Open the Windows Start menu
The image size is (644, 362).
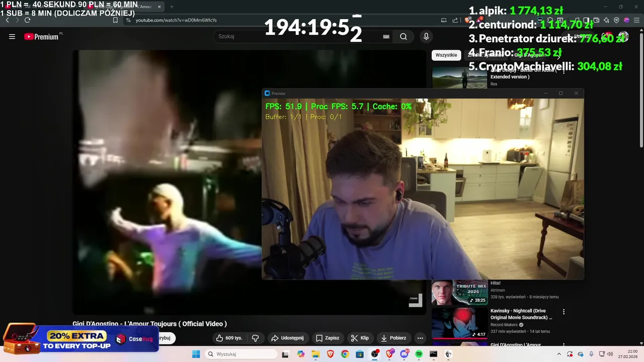(x=196, y=354)
